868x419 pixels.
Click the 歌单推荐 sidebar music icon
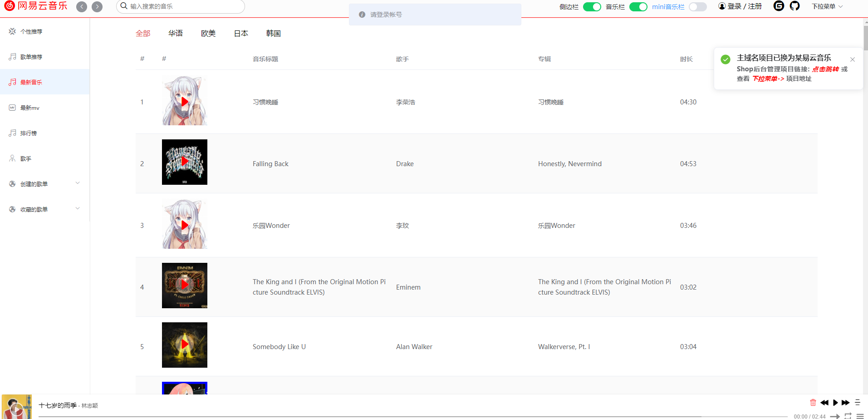(x=12, y=57)
